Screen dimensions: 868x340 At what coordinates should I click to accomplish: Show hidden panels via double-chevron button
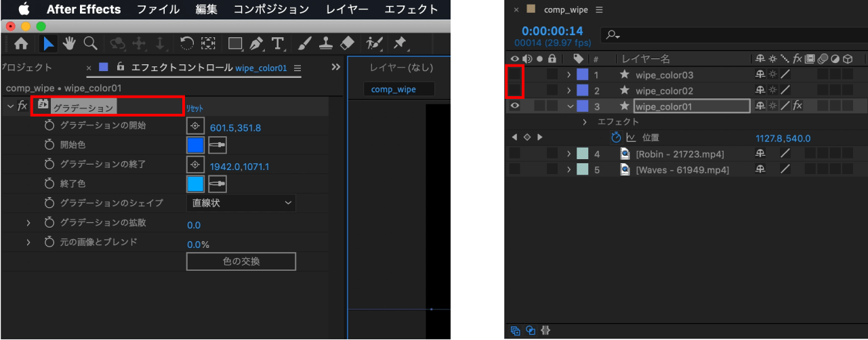pyautogui.click(x=335, y=68)
